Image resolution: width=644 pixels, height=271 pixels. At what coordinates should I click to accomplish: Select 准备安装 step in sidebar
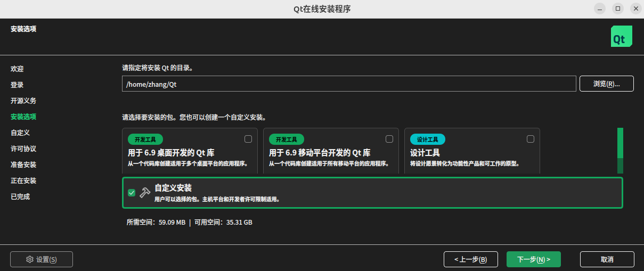23,165
